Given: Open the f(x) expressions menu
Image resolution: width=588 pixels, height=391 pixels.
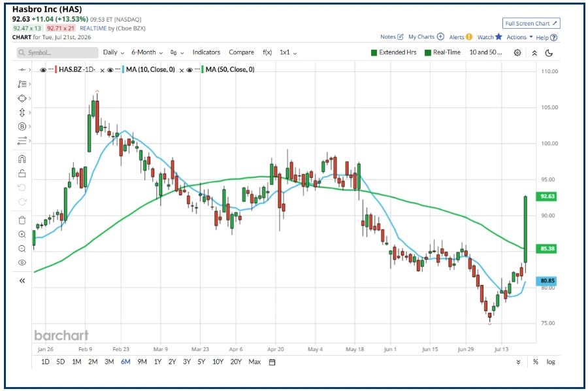Looking at the screenshot, I should point(267,52).
